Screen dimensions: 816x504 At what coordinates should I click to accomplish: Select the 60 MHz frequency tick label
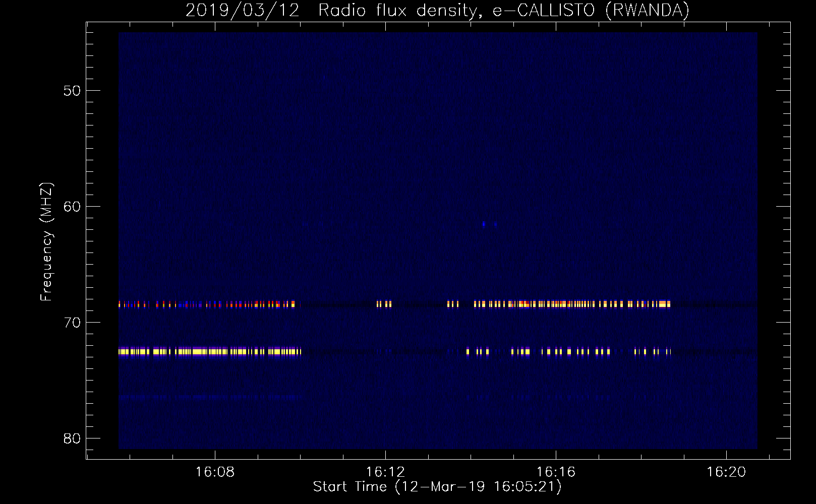coord(72,207)
